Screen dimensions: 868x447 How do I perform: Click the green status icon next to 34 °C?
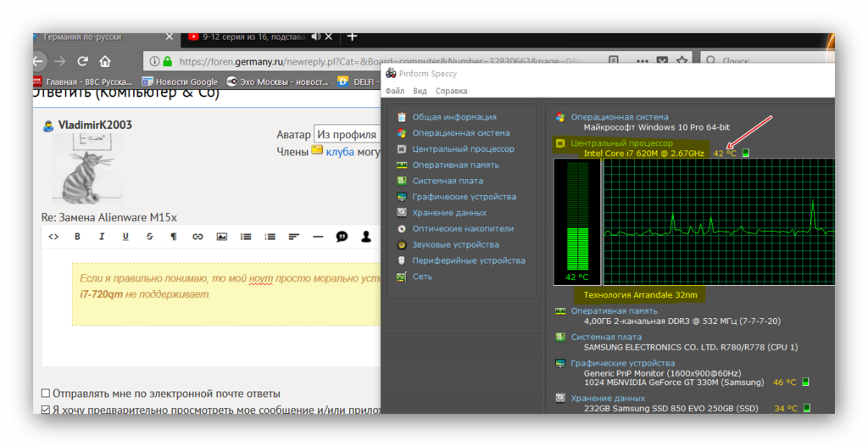coord(807,408)
